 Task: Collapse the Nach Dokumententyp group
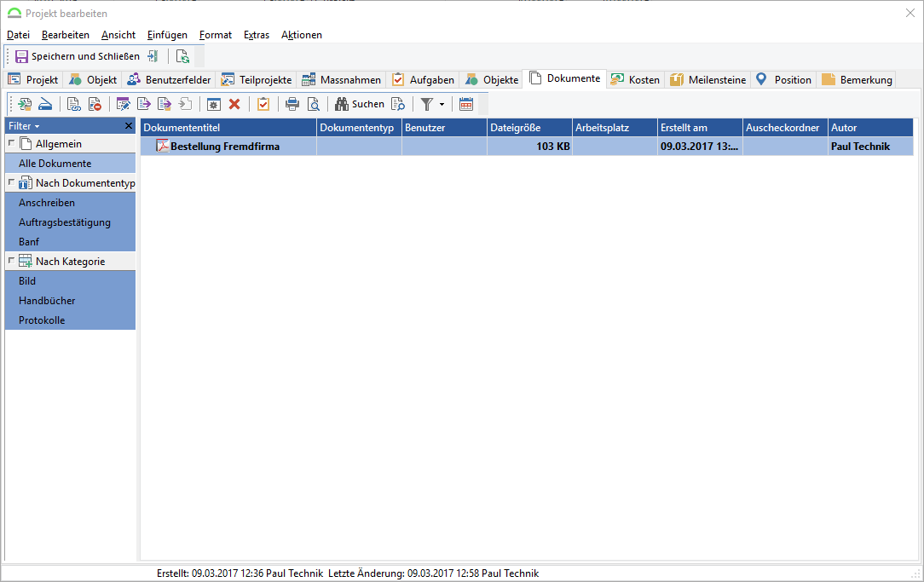point(11,182)
